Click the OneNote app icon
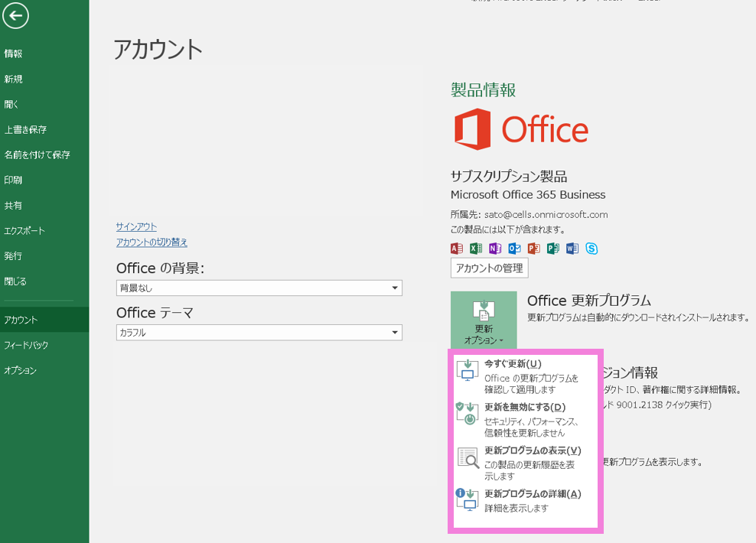 (x=495, y=249)
